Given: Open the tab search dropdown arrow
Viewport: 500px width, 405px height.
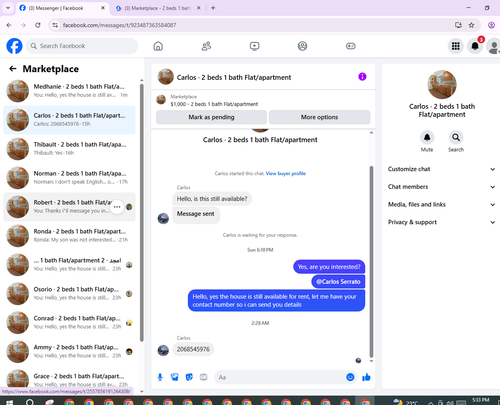Looking at the screenshot, I should [x=8, y=8].
